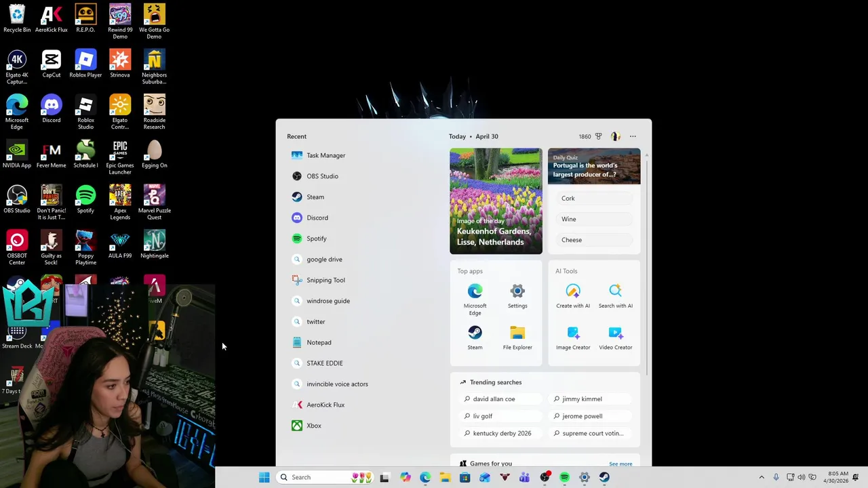Open Steam in Top apps
The height and width of the screenshot is (488, 868).
pyautogui.click(x=475, y=338)
